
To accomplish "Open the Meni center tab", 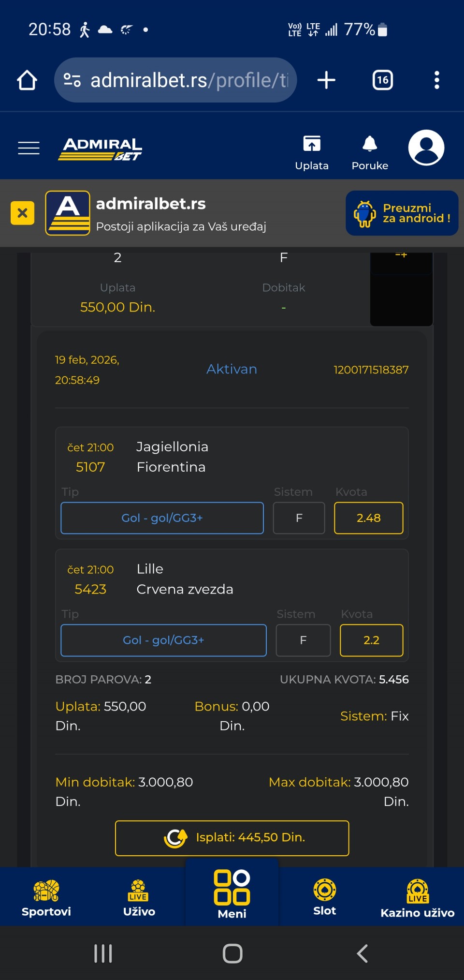I will 232,894.
